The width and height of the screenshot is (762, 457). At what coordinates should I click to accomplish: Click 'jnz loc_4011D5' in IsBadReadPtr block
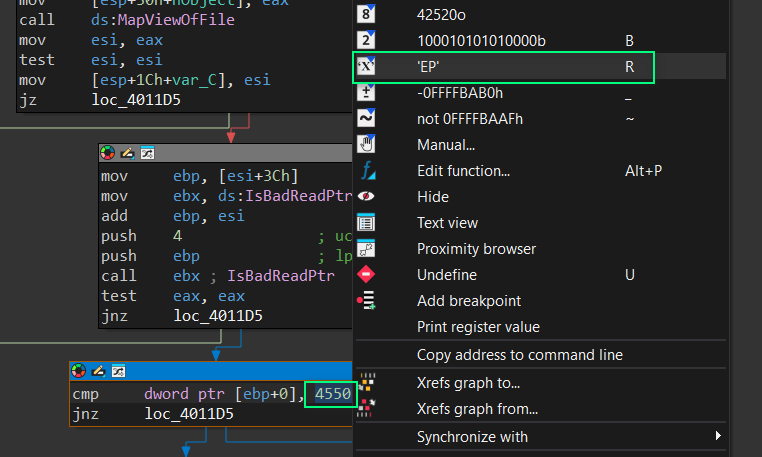(x=182, y=316)
